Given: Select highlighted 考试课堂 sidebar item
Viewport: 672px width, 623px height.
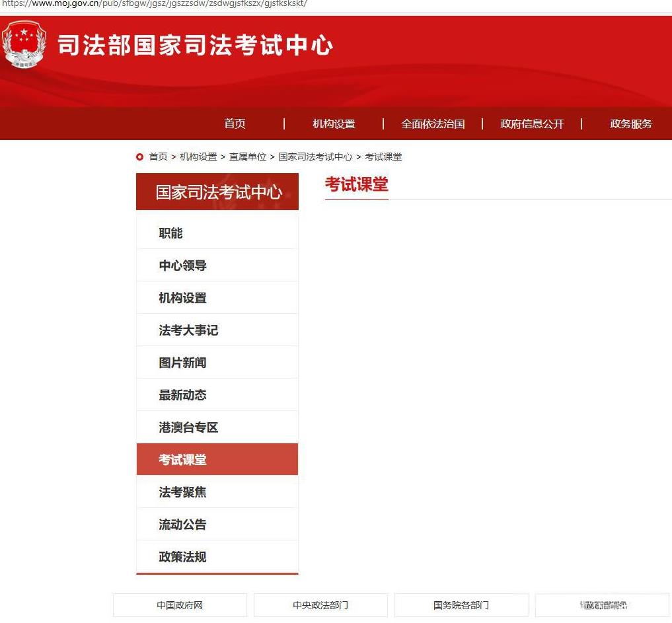Looking at the screenshot, I should pyautogui.click(x=217, y=459).
